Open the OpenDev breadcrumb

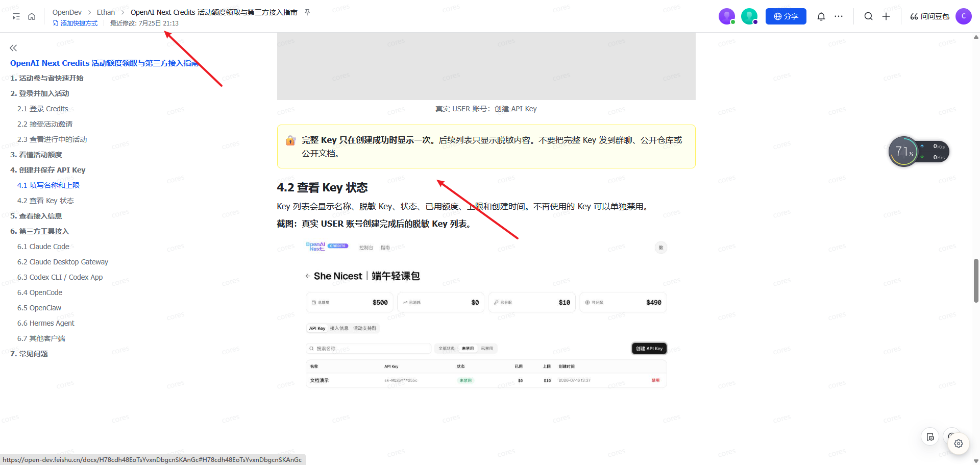click(x=67, y=12)
